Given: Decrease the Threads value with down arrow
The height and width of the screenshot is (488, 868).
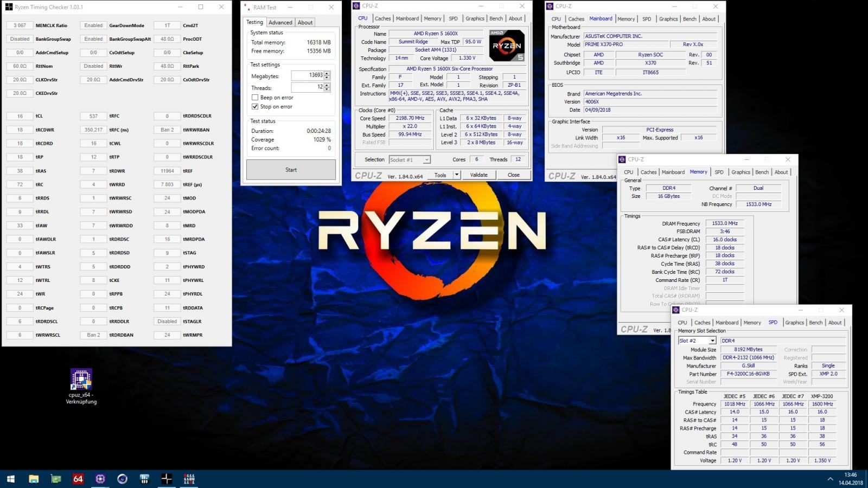Looking at the screenshot, I should [327, 89].
